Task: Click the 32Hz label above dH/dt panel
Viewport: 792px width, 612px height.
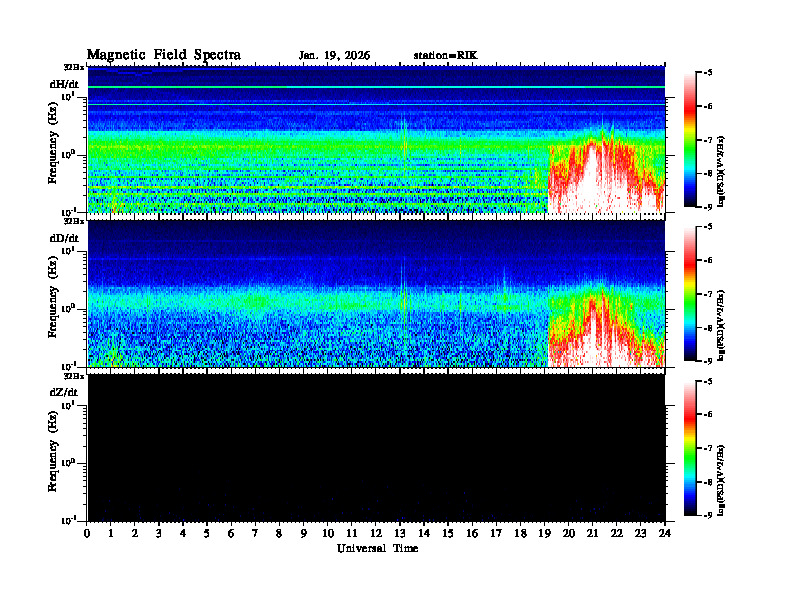Action: click(x=73, y=67)
